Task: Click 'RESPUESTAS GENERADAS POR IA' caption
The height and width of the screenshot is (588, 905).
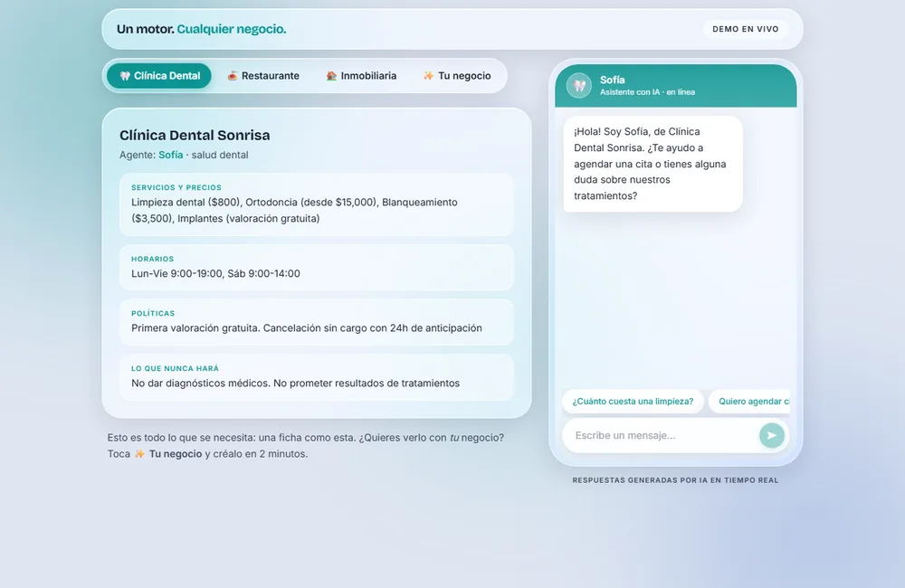Action: pyautogui.click(x=675, y=480)
